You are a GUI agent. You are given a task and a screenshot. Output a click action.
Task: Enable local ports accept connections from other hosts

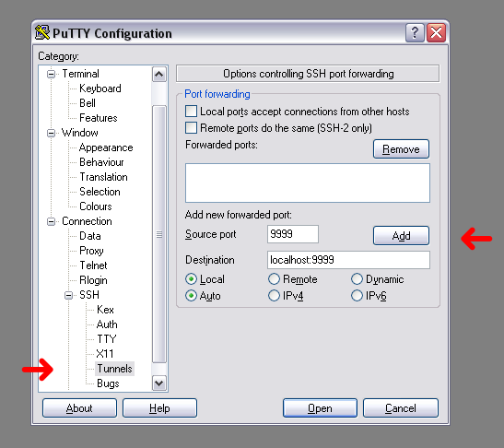pyautogui.click(x=191, y=112)
